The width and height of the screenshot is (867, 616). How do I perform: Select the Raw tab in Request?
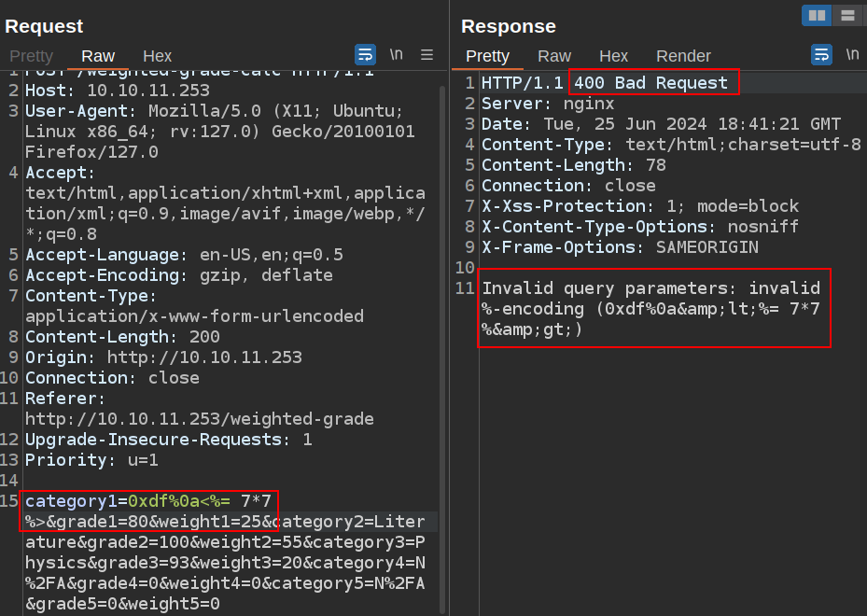click(x=98, y=56)
